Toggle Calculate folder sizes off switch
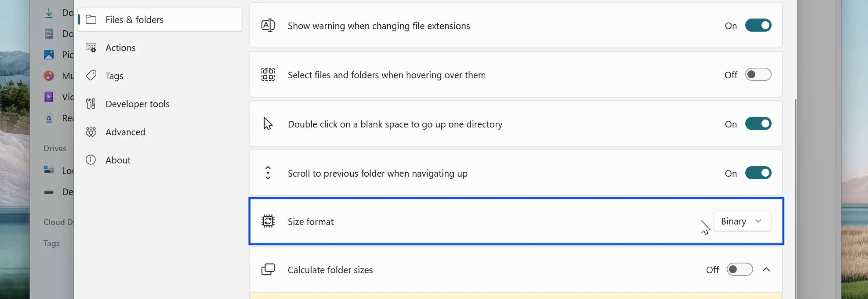868x299 pixels. pyautogui.click(x=740, y=270)
